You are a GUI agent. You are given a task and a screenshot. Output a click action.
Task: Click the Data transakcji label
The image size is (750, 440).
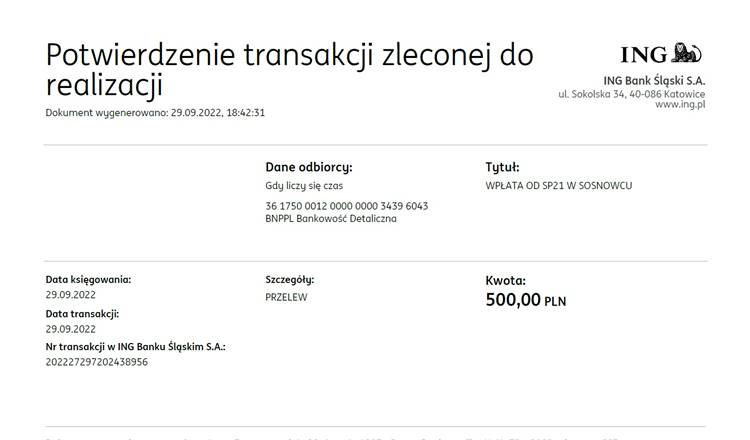coord(82,314)
